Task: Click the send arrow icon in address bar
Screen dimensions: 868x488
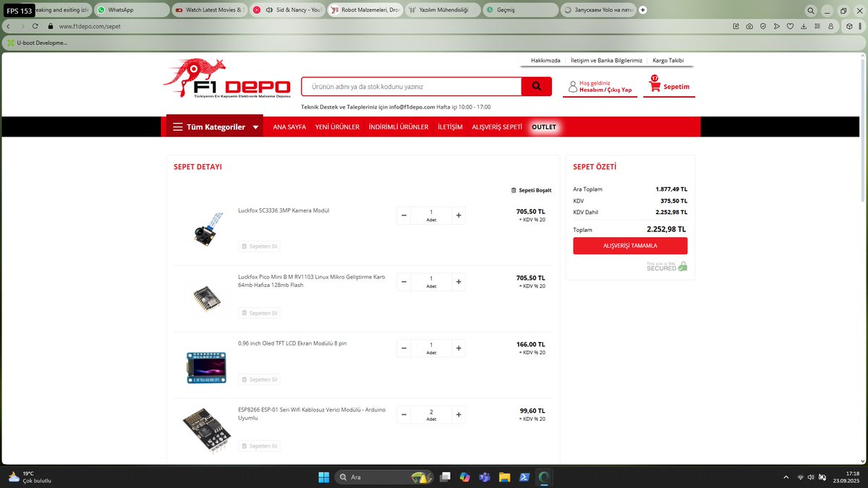Action: click(776, 26)
